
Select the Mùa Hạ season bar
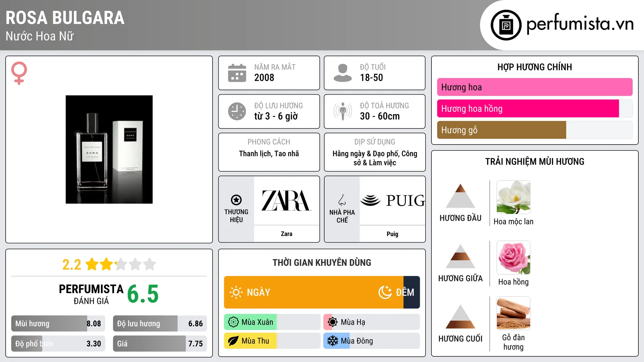coord(372,322)
